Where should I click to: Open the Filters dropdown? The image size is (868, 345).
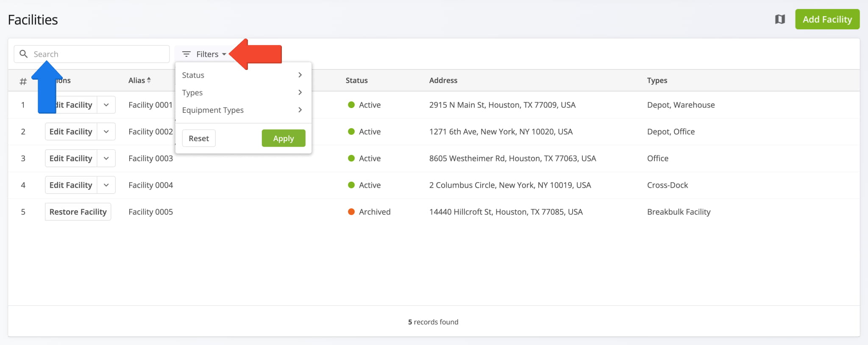pyautogui.click(x=204, y=54)
